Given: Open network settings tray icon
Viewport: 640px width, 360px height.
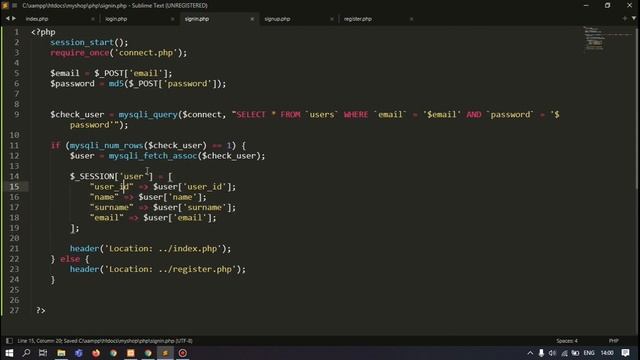Looking at the screenshot, I should coord(564,353).
